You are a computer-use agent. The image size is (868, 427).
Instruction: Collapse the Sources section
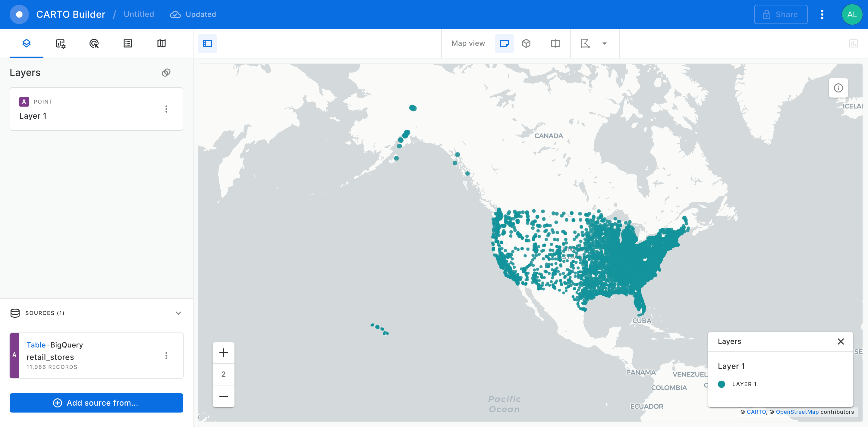pos(178,313)
